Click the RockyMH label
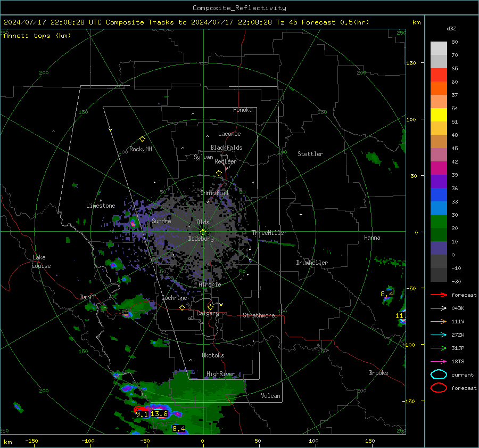The height and width of the screenshot is (448, 479). [x=141, y=149]
